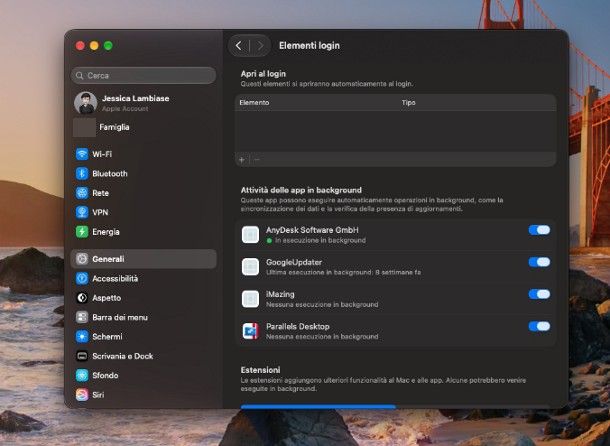
Task: Open the Barra dei menu icon
Action: pyautogui.click(x=82, y=317)
